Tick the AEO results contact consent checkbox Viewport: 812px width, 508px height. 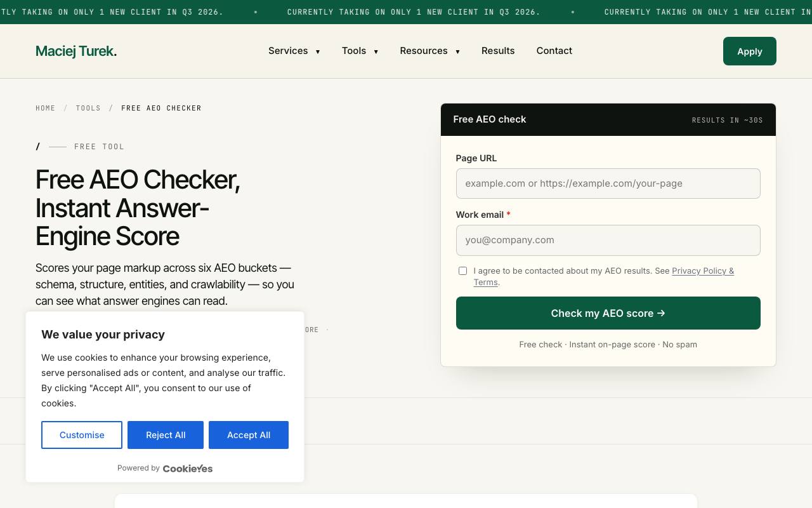pos(462,271)
